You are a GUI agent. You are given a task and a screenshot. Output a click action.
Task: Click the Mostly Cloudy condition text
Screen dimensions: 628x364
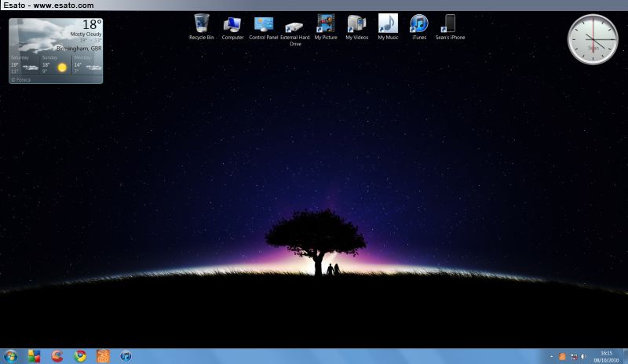pos(86,35)
